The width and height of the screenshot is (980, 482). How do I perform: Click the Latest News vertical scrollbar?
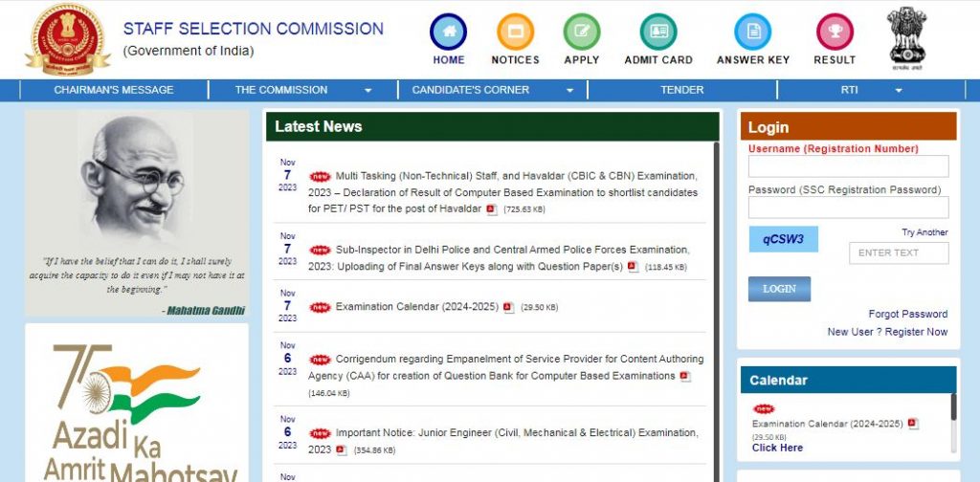[717, 306]
